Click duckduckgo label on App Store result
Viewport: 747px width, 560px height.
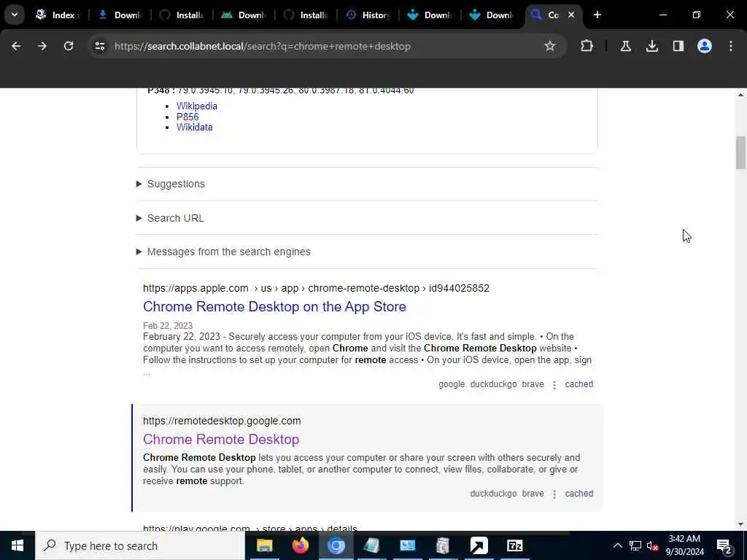(x=493, y=384)
